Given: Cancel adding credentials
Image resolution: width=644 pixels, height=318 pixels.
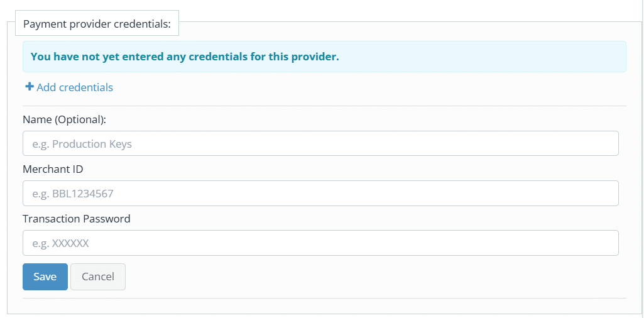Looking at the screenshot, I should click(98, 277).
